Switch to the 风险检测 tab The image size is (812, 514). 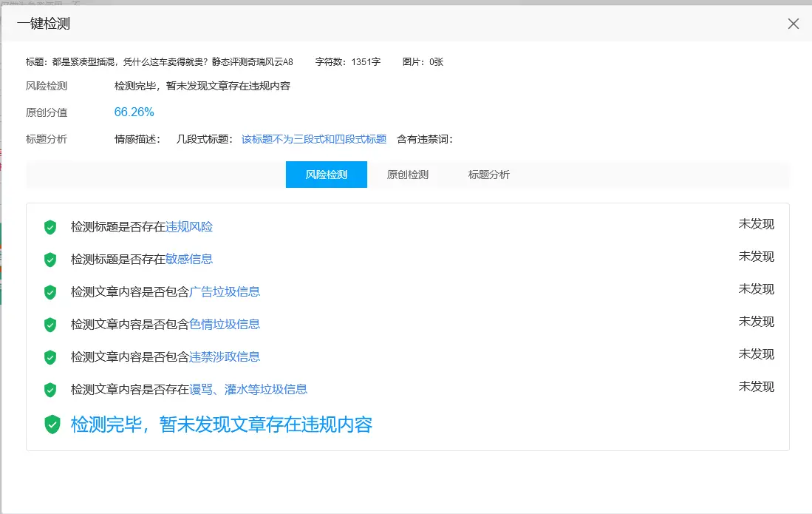tap(326, 175)
